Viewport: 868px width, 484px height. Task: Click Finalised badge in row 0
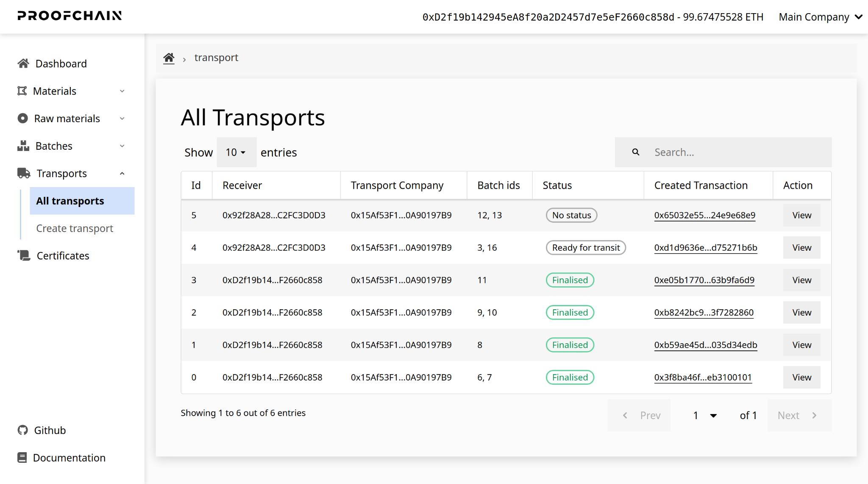[570, 377]
